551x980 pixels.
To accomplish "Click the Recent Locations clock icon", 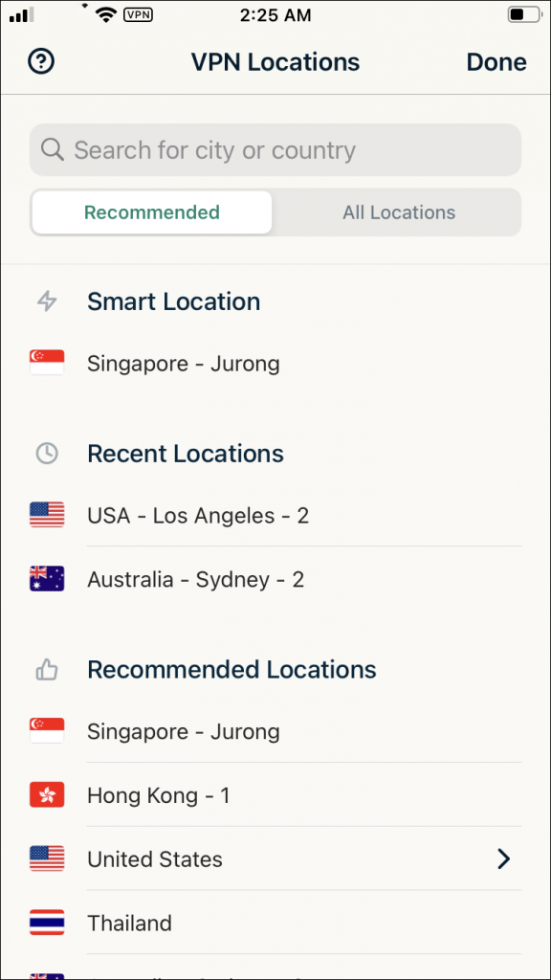I will [46, 453].
